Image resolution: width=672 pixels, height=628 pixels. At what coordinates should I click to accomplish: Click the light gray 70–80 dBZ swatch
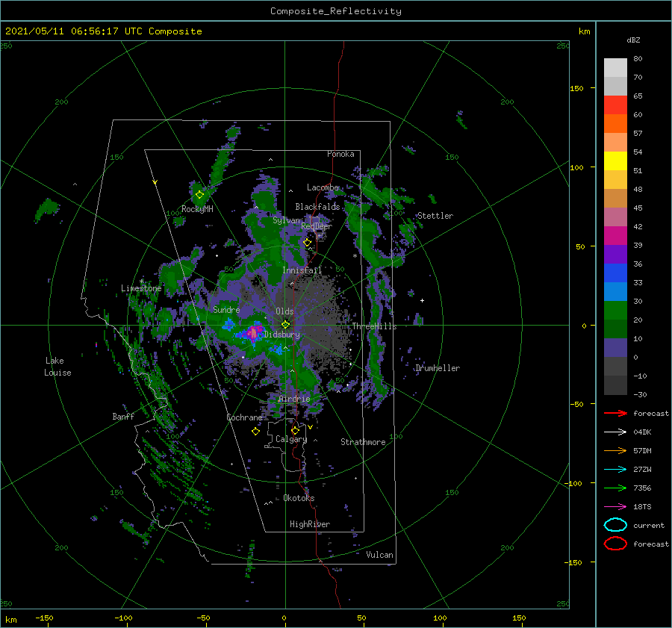pyautogui.click(x=615, y=67)
